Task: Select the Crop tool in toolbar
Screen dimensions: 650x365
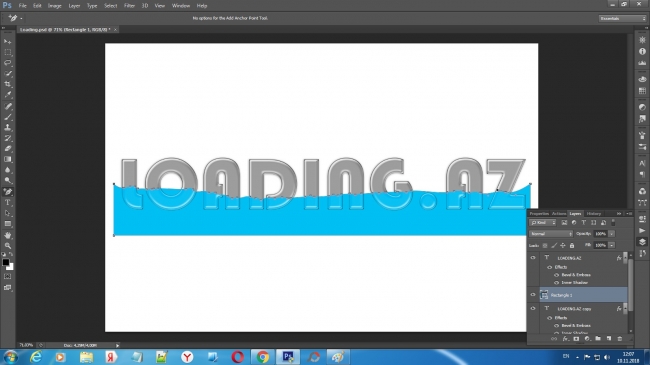Action: tap(8, 84)
